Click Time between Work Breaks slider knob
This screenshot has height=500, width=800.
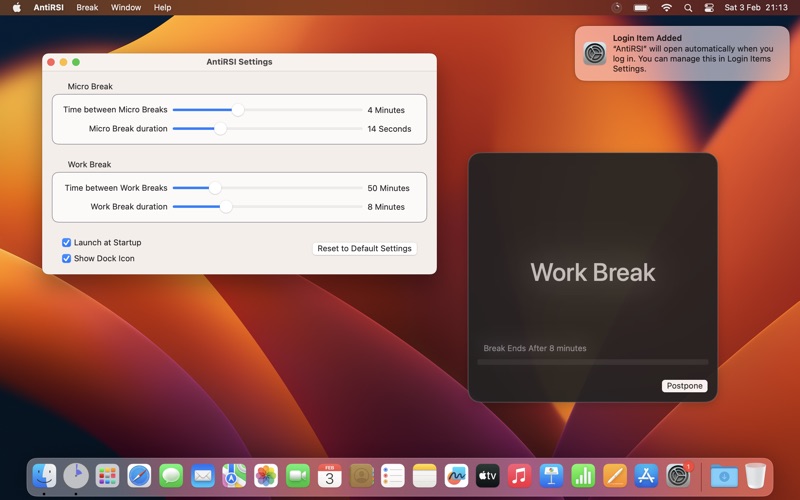coord(215,188)
